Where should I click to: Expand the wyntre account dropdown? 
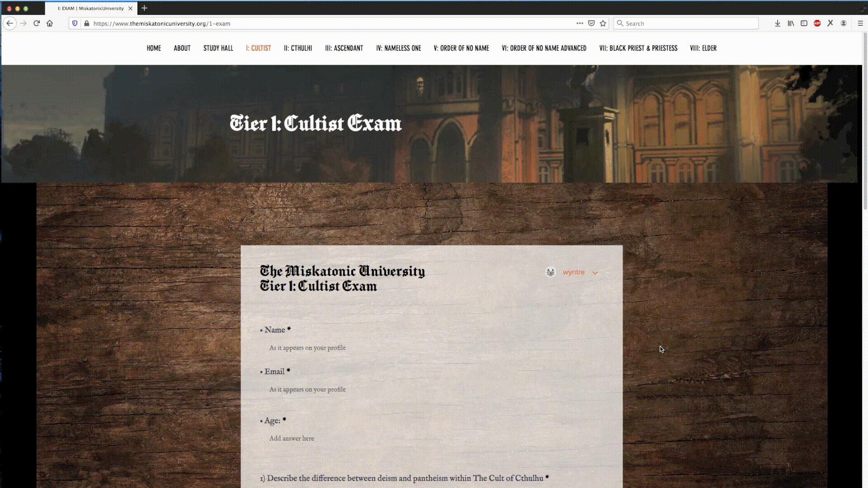pyautogui.click(x=595, y=272)
